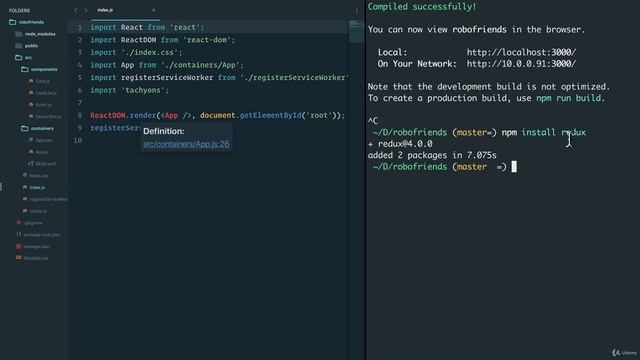Select index.js in the file tree

click(x=34, y=187)
